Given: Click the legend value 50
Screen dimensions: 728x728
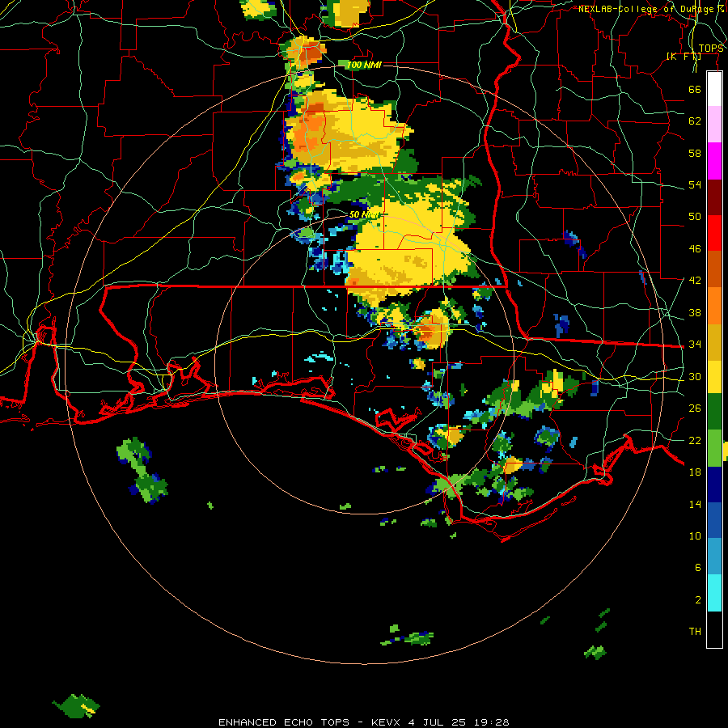Looking at the screenshot, I should point(695,216).
